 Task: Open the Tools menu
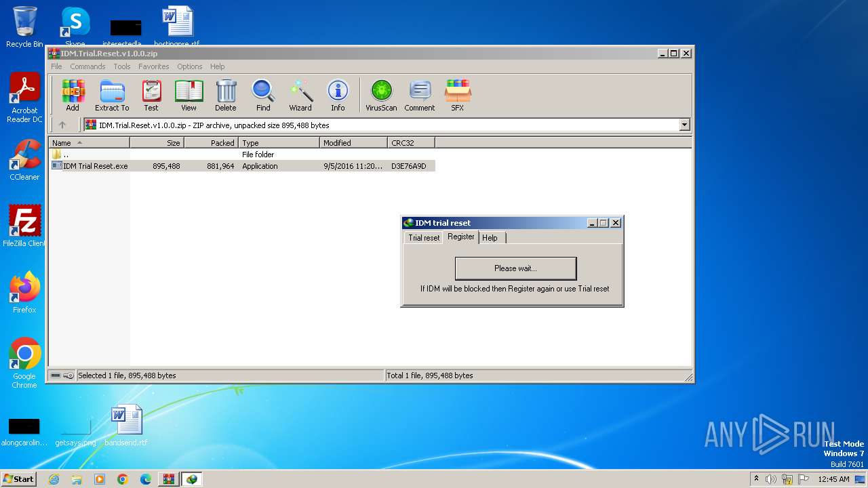[x=122, y=66]
